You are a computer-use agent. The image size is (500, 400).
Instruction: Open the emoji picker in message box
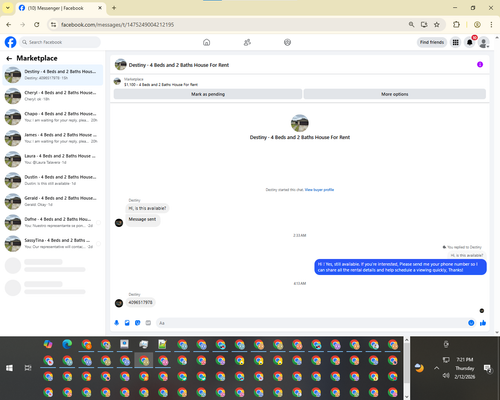[471, 323]
